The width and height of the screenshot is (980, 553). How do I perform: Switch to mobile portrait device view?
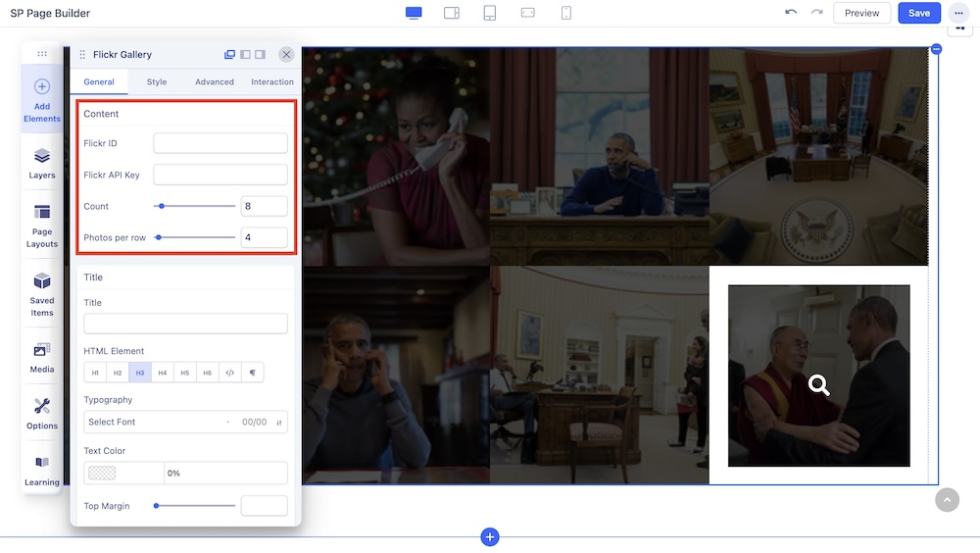[565, 13]
